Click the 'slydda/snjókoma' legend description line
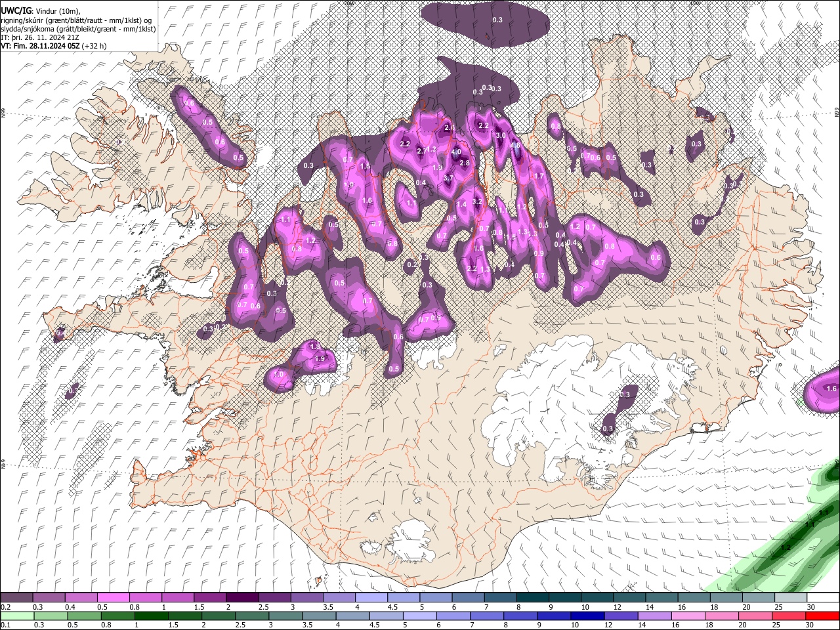Viewport: 840px width, 630px height. [78, 29]
